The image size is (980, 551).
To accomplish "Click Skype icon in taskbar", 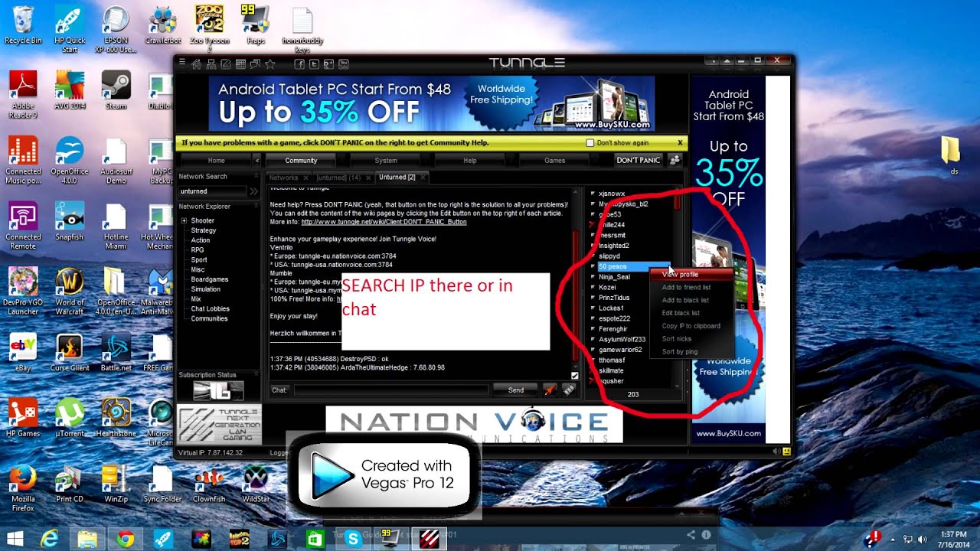I will coord(352,539).
